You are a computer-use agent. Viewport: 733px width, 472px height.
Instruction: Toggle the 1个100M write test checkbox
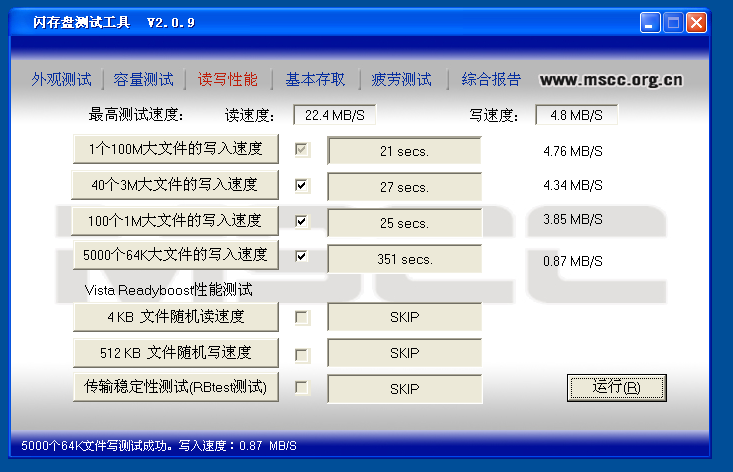(x=302, y=150)
